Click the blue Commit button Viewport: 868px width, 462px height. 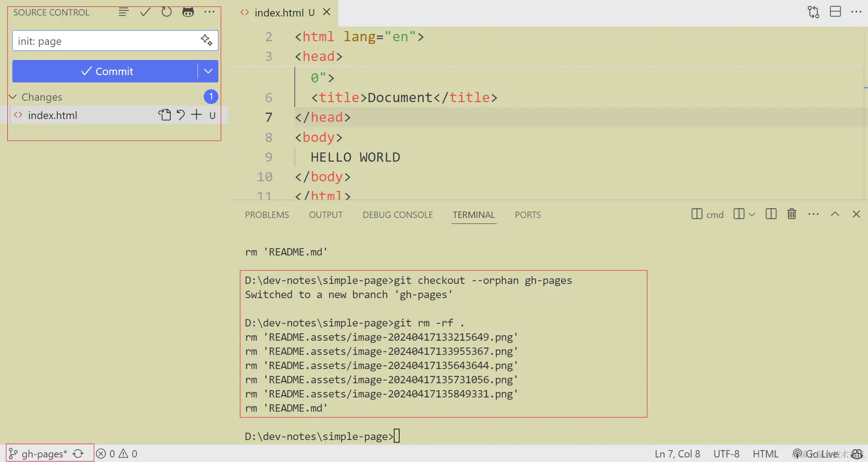pyautogui.click(x=105, y=71)
